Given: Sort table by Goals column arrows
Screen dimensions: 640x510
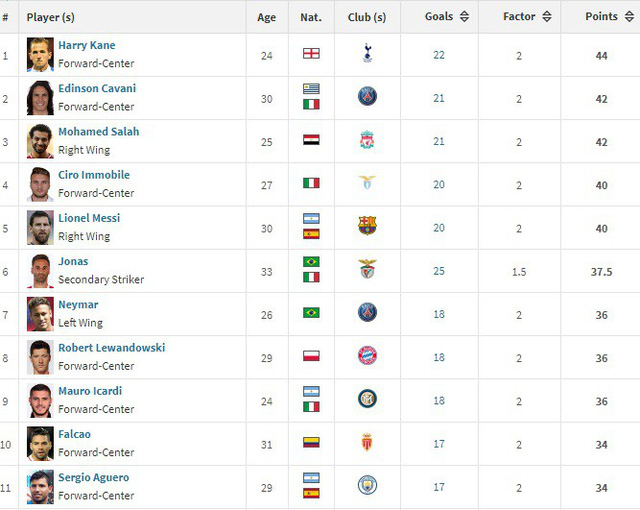Looking at the screenshot, I should (464, 17).
